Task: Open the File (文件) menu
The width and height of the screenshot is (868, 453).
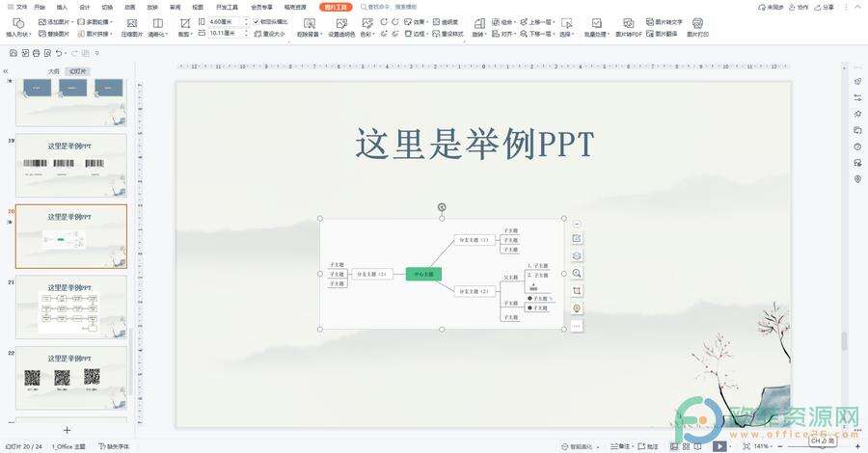Action: (17, 7)
